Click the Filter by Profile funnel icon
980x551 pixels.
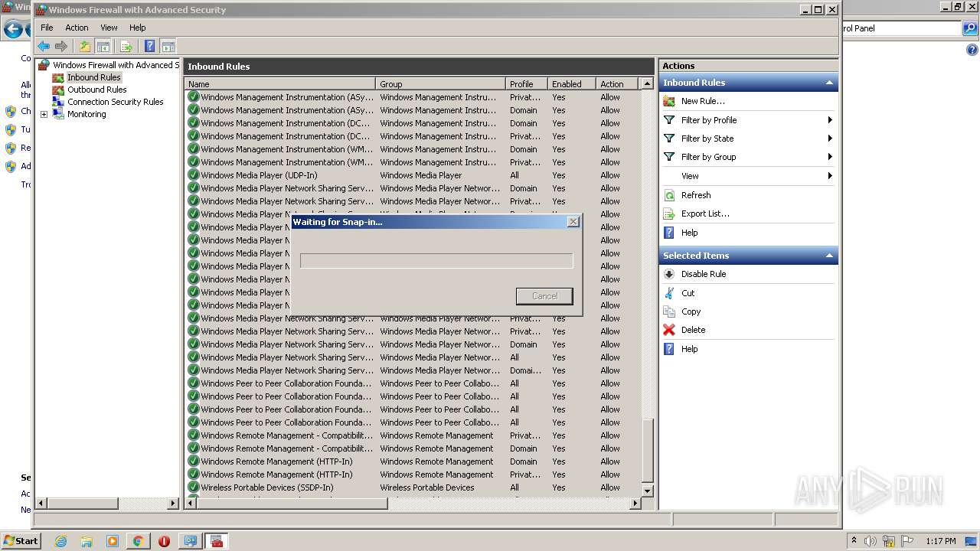click(669, 120)
